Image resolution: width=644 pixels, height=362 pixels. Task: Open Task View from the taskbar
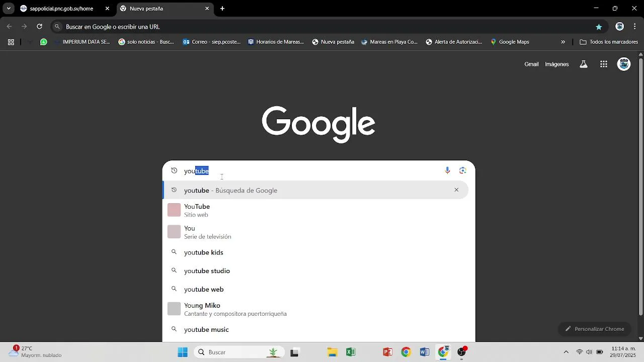[x=295, y=352]
